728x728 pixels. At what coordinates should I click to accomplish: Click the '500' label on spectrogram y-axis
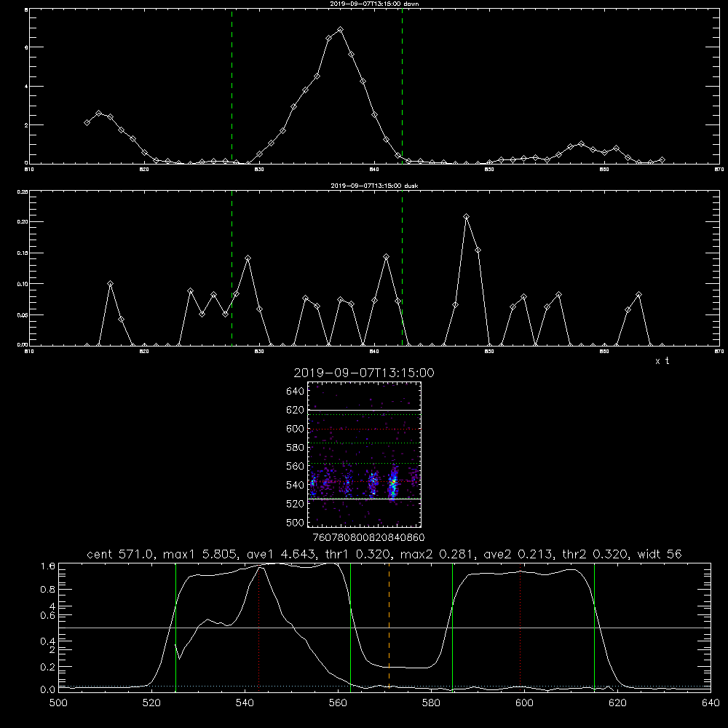(296, 522)
